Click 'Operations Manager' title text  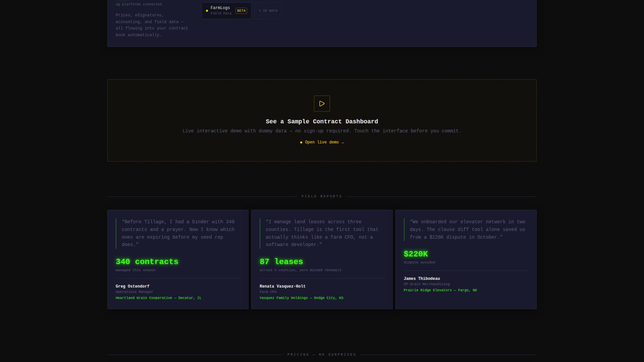135,292
